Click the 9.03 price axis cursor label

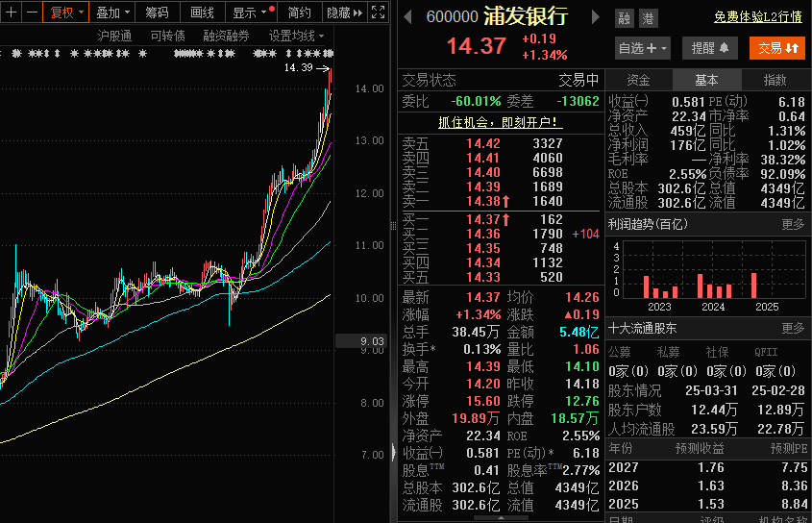point(362,341)
